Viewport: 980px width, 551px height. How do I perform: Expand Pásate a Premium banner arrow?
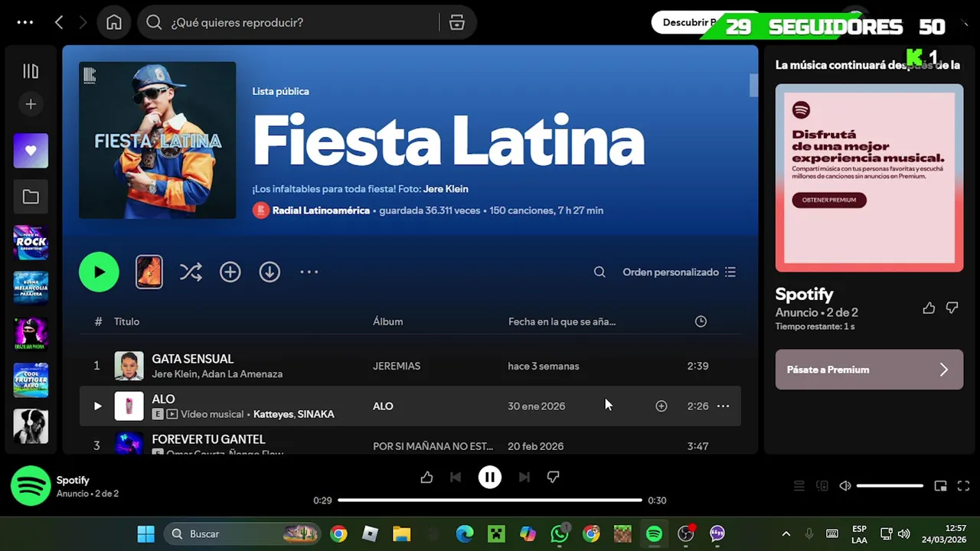pos(943,370)
